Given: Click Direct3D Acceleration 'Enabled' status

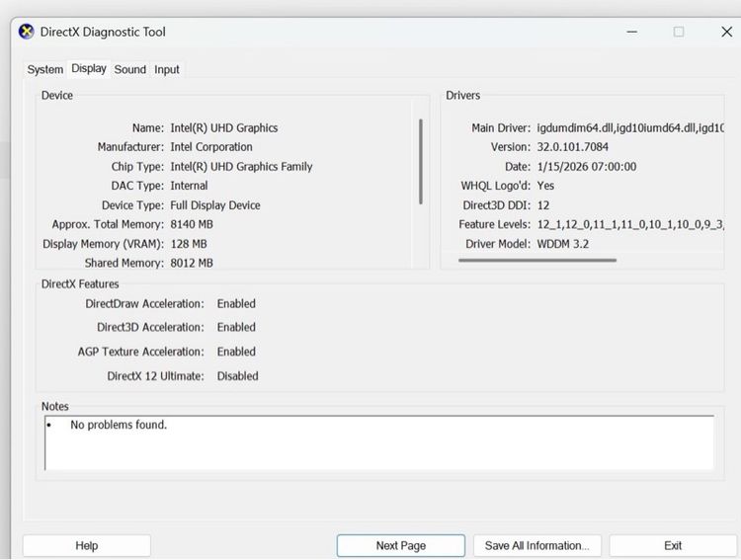Looking at the screenshot, I should [236, 327].
